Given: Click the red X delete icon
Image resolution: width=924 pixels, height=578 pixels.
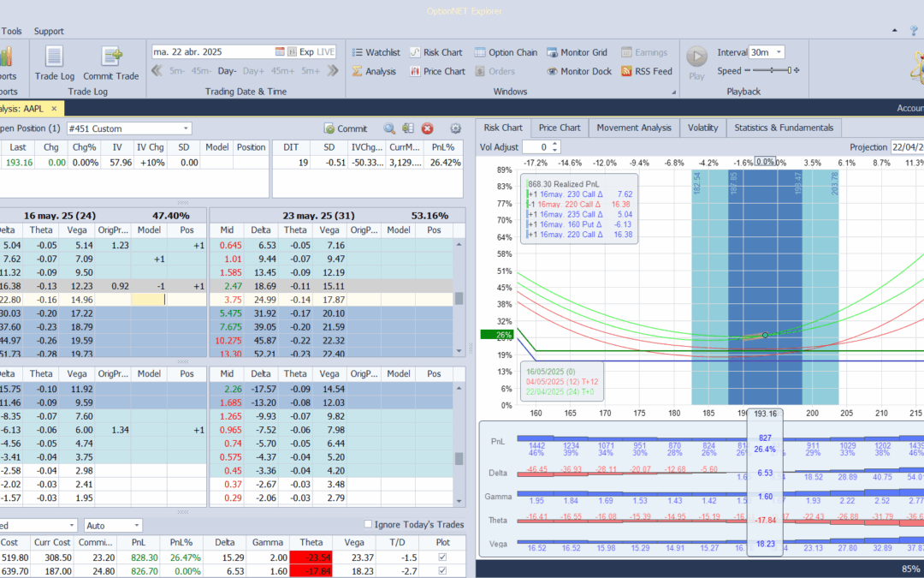Looking at the screenshot, I should (427, 128).
